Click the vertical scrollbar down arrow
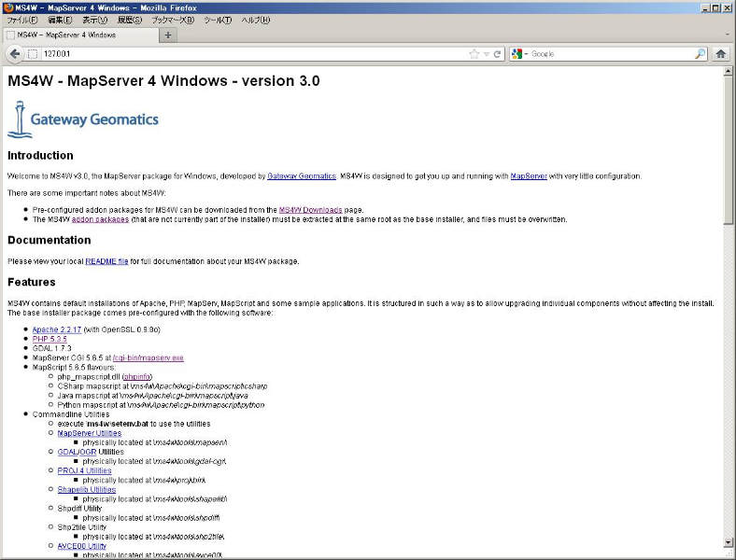Image resolution: width=736 pixels, height=560 pixels. coord(728,542)
